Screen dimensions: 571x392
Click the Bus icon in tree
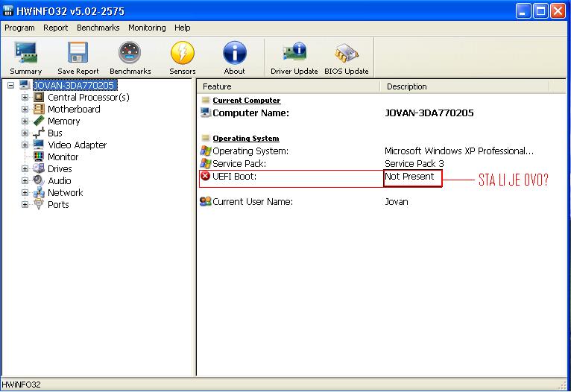(39, 133)
